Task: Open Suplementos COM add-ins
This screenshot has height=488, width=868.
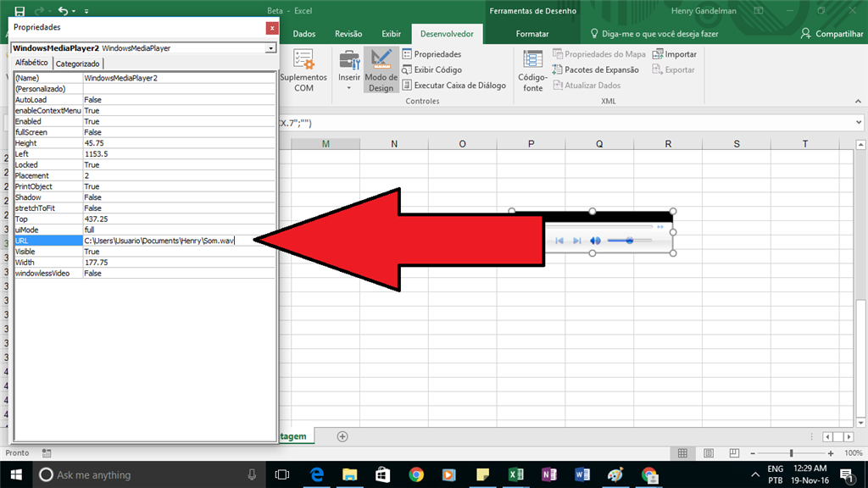Action: [x=303, y=70]
